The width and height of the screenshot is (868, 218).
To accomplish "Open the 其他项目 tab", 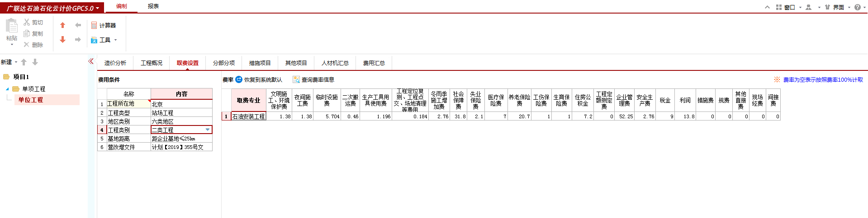I will tap(296, 63).
